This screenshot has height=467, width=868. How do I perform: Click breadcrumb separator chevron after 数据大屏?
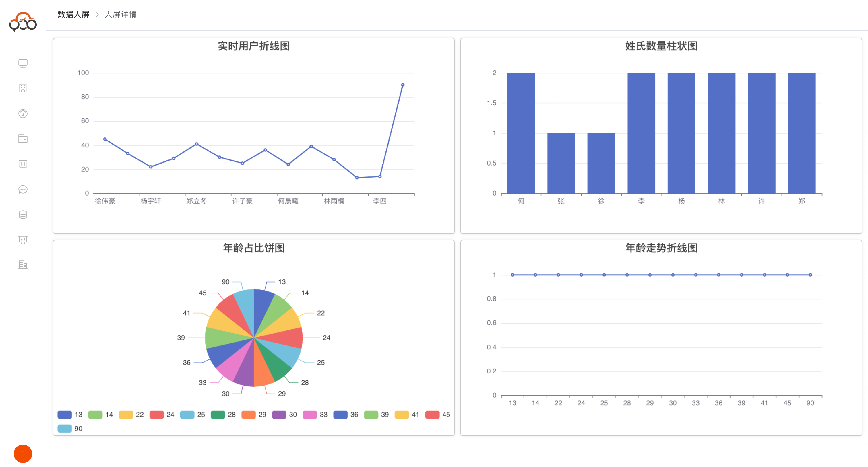(x=97, y=14)
